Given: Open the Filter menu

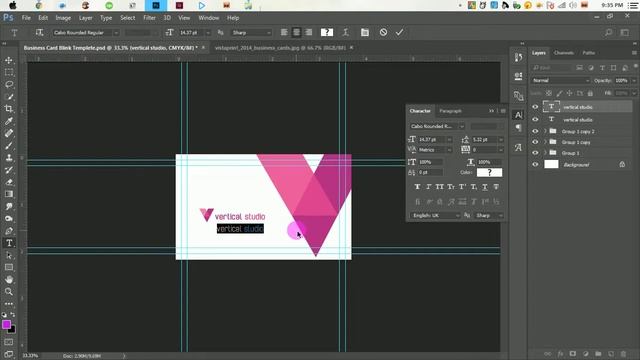Looking at the screenshot, I should 149,18.
